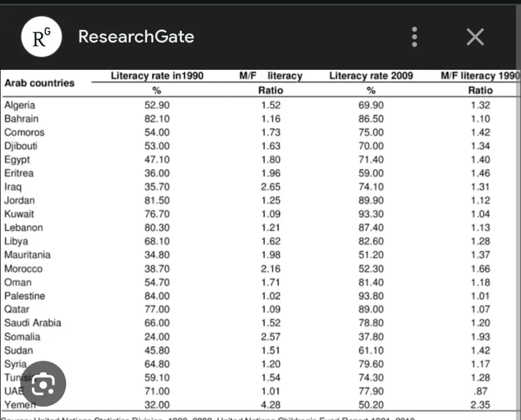Click Kuwait's 2009 literacy value 93.30
521x420 pixels.
point(371,214)
